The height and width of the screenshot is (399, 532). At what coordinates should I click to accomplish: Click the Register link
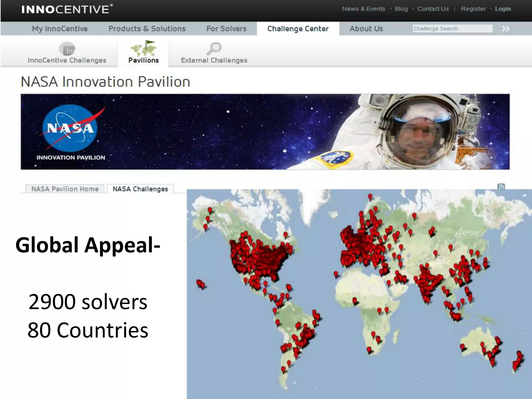point(473,9)
